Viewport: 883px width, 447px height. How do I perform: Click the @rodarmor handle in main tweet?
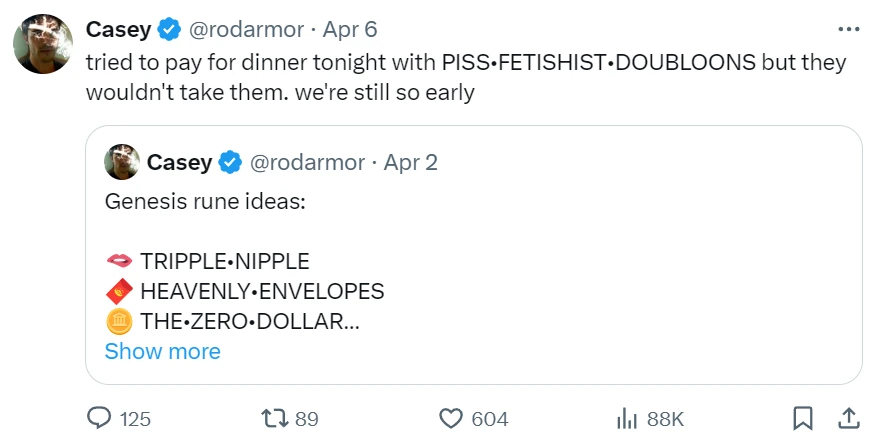(245, 29)
